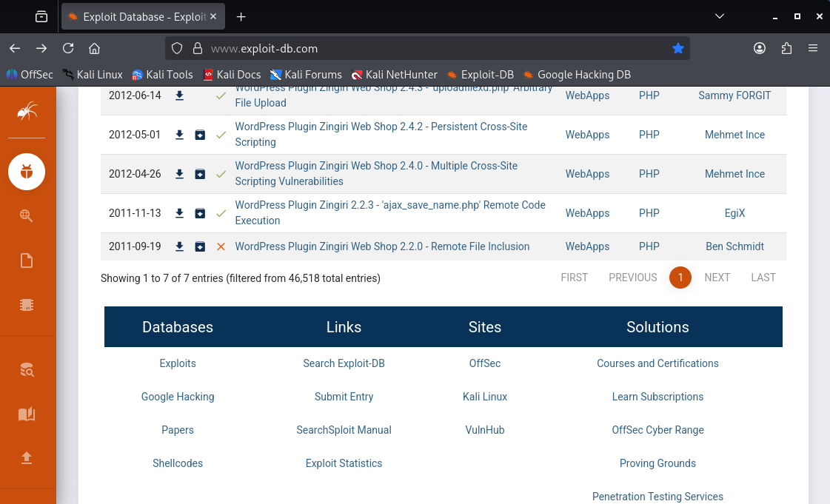Open the SearchSploit Manual book icon

pyautogui.click(x=27, y=414)
